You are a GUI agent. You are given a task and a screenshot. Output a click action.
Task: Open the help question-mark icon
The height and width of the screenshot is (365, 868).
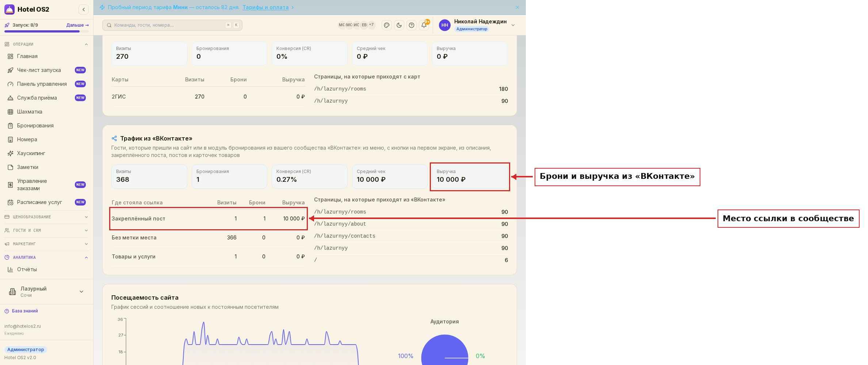(x=412, y=25)
